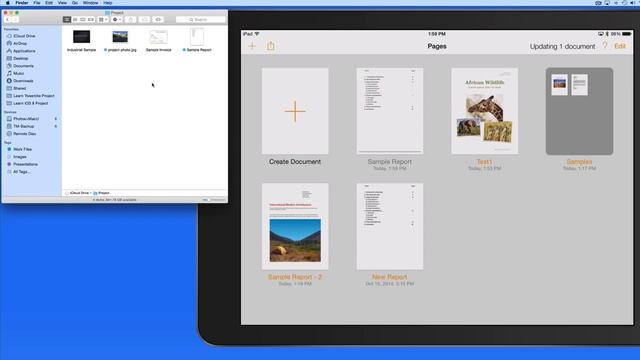The image size is (640, 360).
Task: Tap the share icon in Pages toolbar
Action: 271,46
